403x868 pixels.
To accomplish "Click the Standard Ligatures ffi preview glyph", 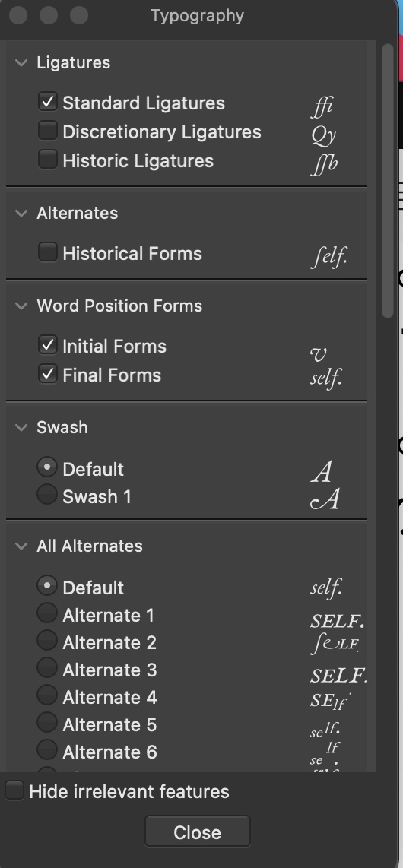I will click(x=322, y=106).
